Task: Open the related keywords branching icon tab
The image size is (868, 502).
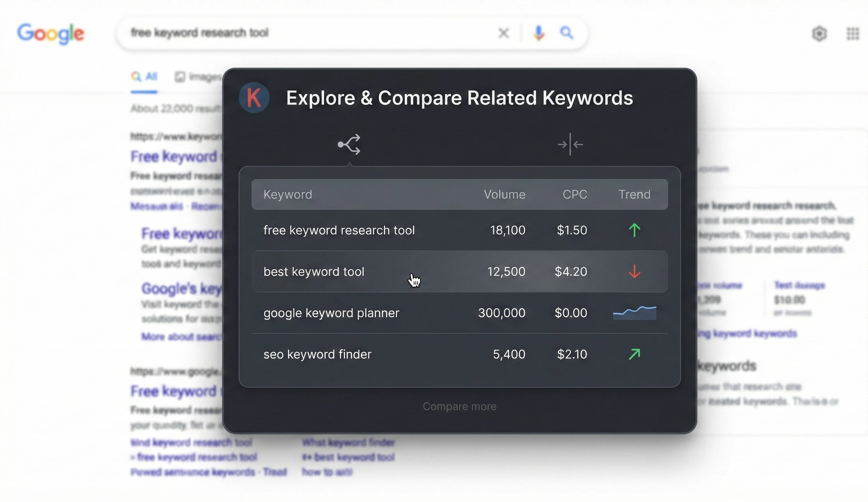Action: tap(349, 144)
